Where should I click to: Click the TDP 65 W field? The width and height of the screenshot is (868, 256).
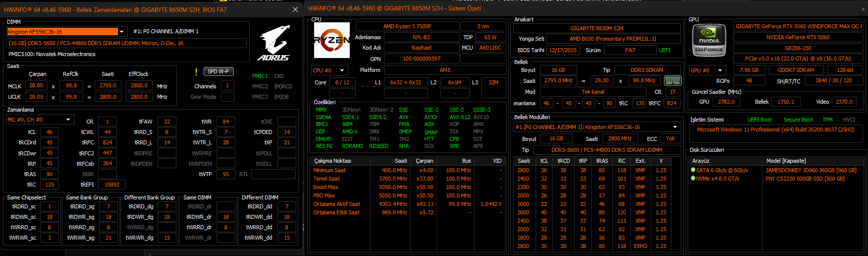pos(490,37)
